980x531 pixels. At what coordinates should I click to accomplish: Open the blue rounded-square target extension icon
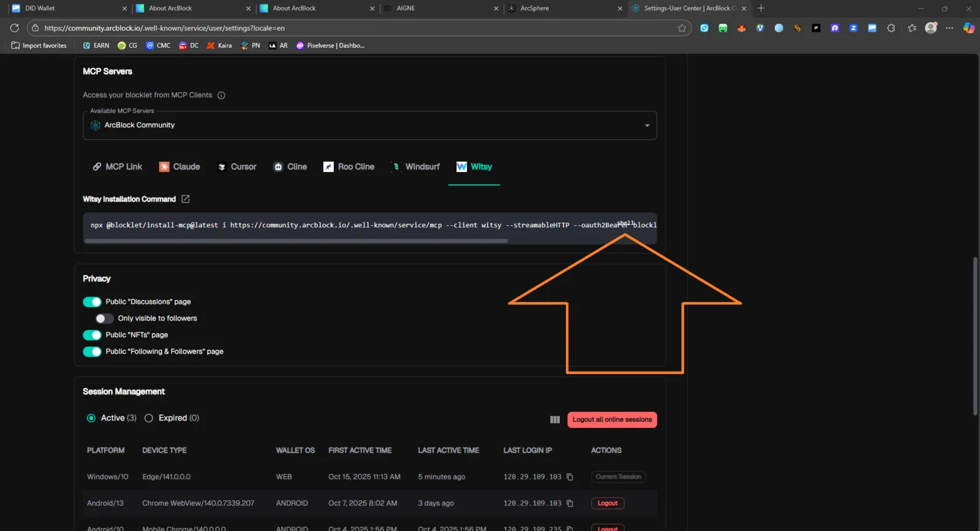(704, 28)
